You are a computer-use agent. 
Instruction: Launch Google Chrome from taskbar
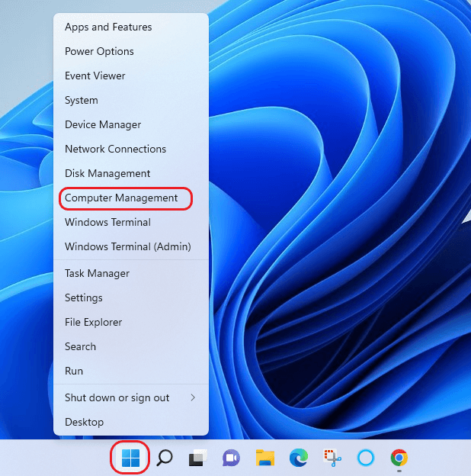point(399,458)
